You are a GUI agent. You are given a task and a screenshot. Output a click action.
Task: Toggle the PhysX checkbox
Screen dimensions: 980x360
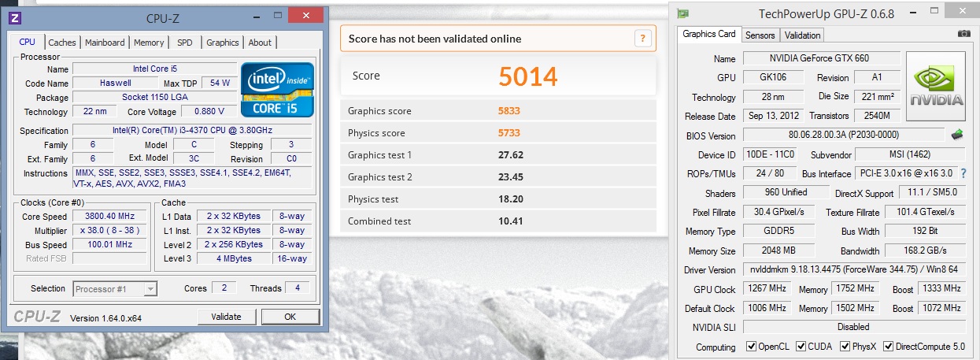[845, 347]
